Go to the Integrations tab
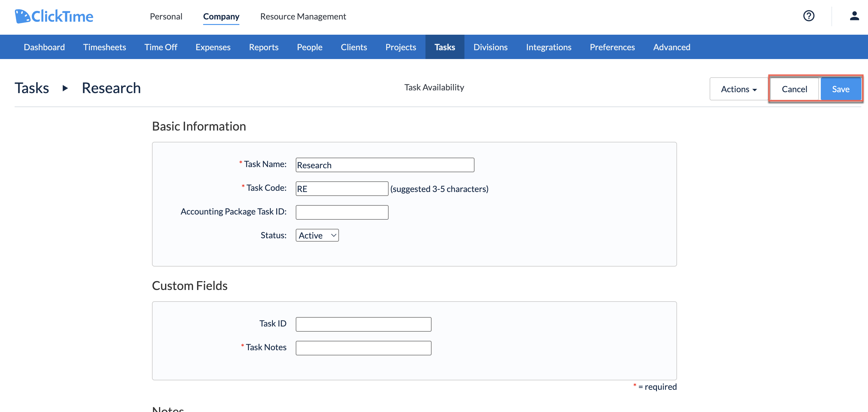The width and height of the screenshot is (868, 412). (549, 47)
